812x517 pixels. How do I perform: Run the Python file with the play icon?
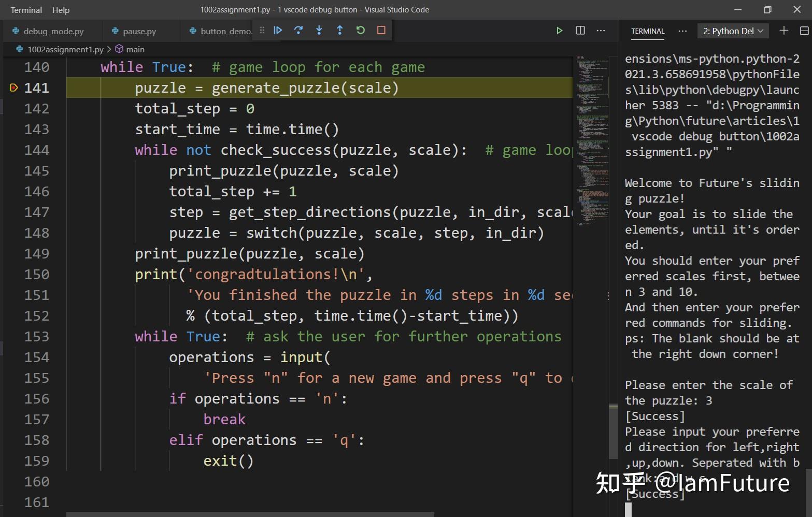(x=559, y=31)
